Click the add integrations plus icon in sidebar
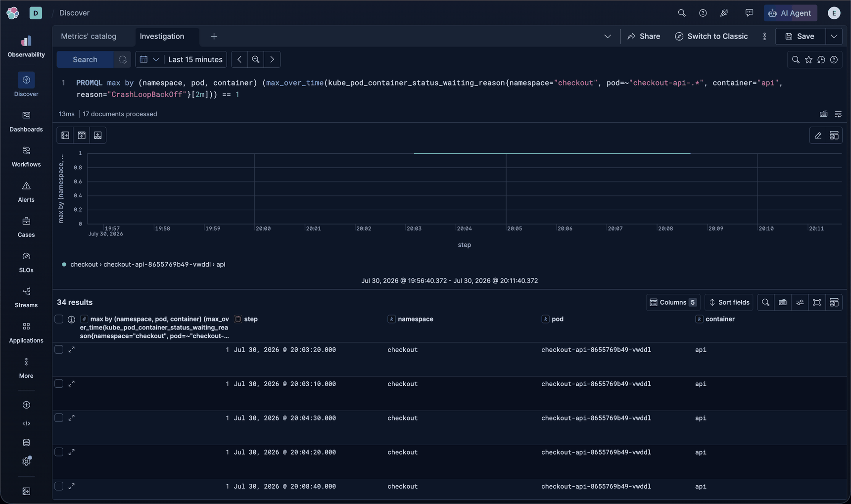Image resolution: width=851 pixels, height=504 pixels. tap(26, 405)
